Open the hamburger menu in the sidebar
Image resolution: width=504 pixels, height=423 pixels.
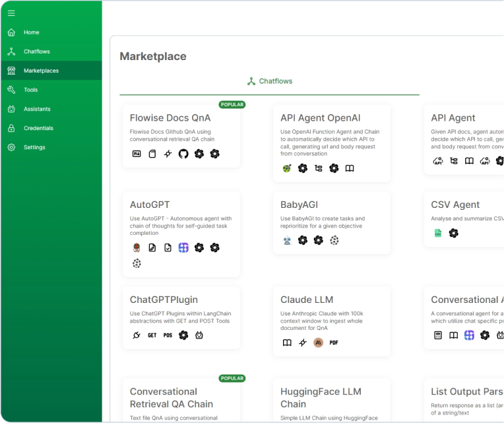click(11, 13)
